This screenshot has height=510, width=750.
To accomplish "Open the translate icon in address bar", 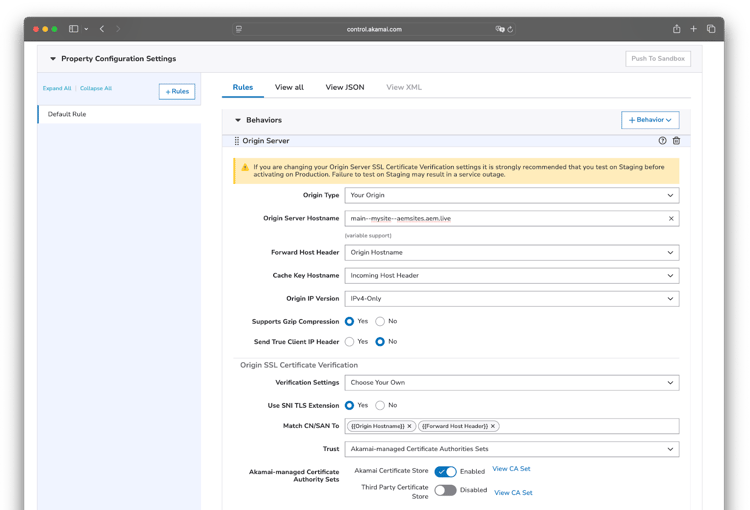I will tap(500, 29).
